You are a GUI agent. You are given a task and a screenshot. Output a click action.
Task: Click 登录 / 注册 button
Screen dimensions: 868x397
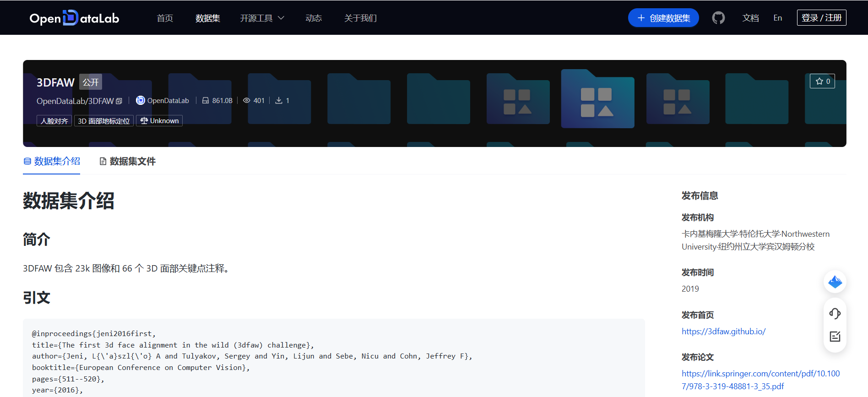pos(822,17)
